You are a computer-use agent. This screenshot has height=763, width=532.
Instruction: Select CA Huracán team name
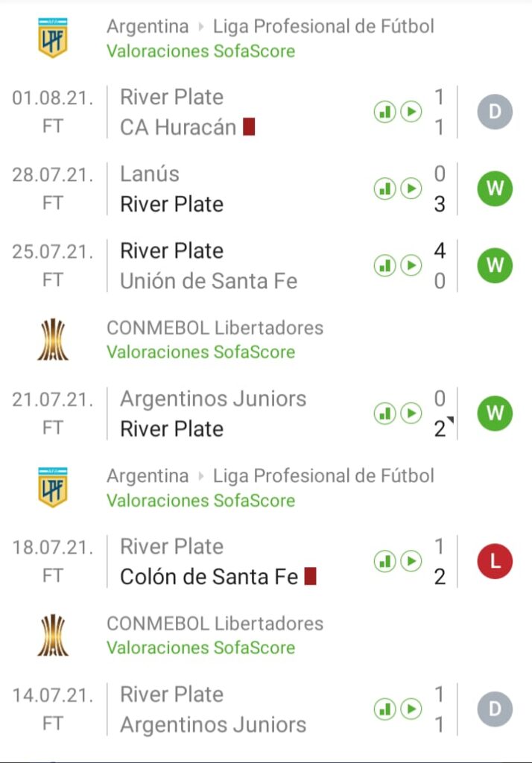point(177,127)
